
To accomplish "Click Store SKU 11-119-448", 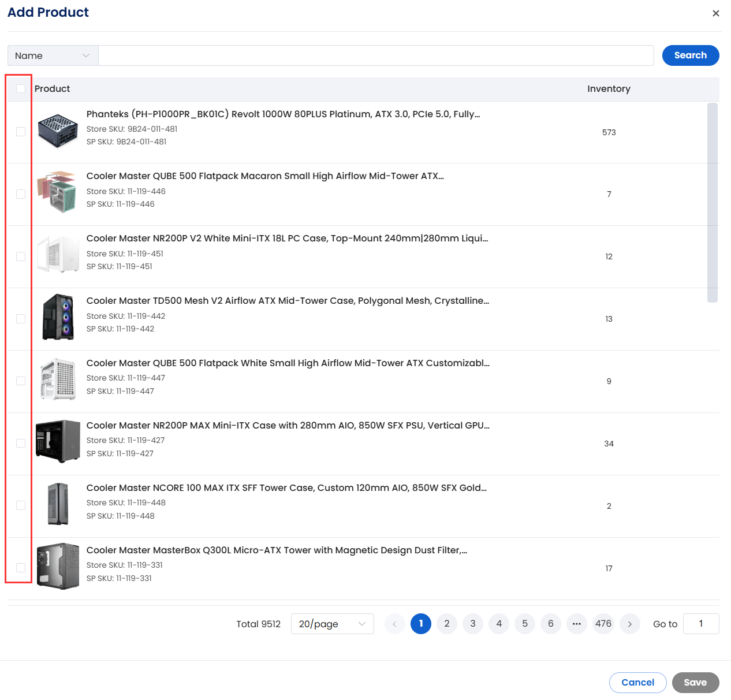I will click(x=126, y=502).
